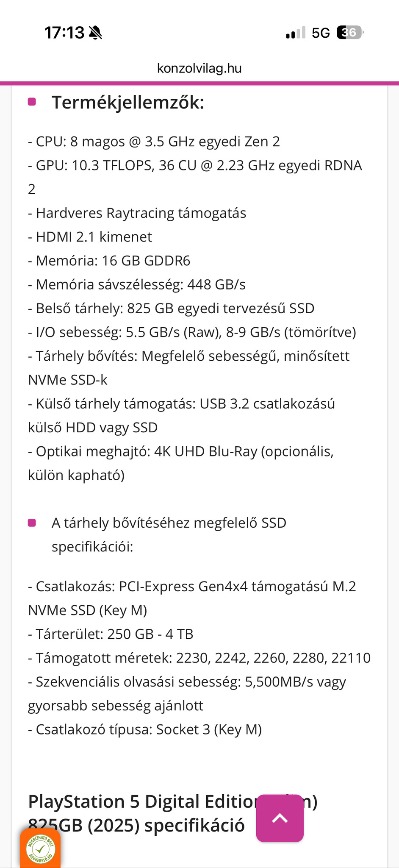Click the HDMI 2.1 kimenet line
Viewport: 399px width, 868px height.
pos(90,237)
